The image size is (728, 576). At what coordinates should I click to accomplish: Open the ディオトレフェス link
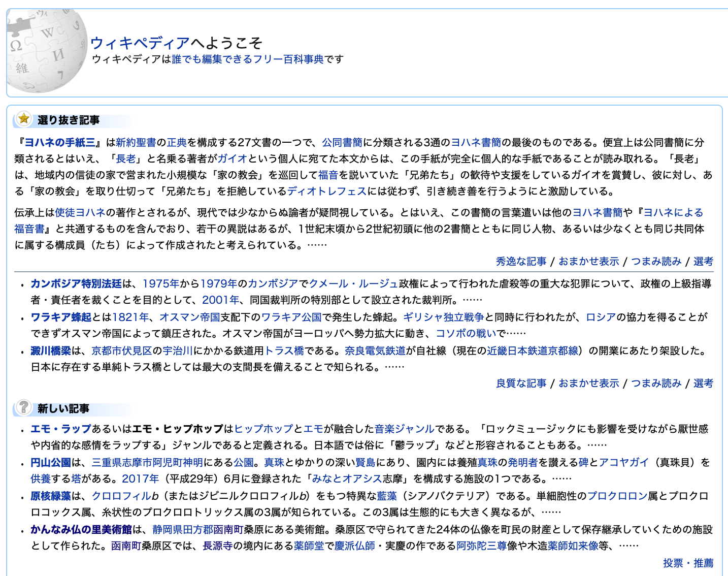coord(327,191)
